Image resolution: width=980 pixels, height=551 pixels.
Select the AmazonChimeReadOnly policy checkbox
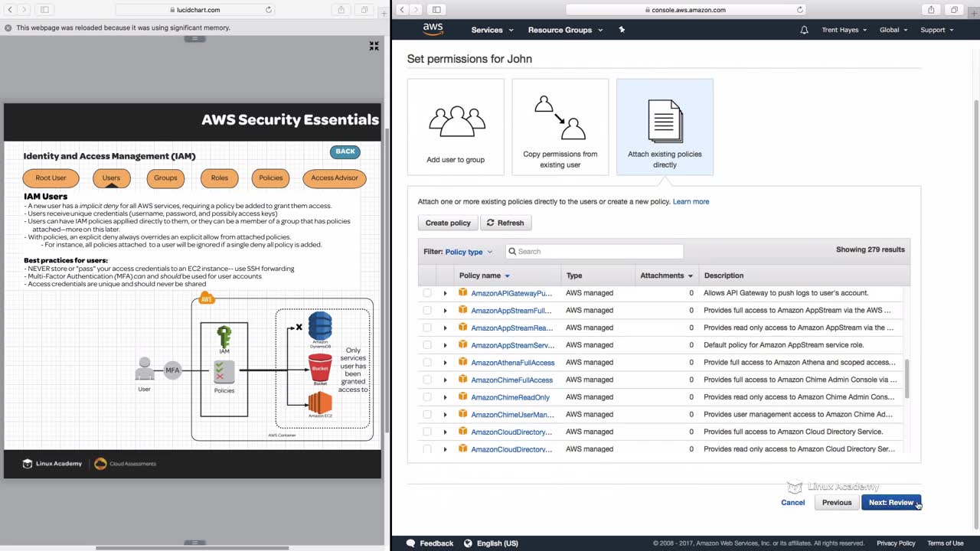click(427, 397)
